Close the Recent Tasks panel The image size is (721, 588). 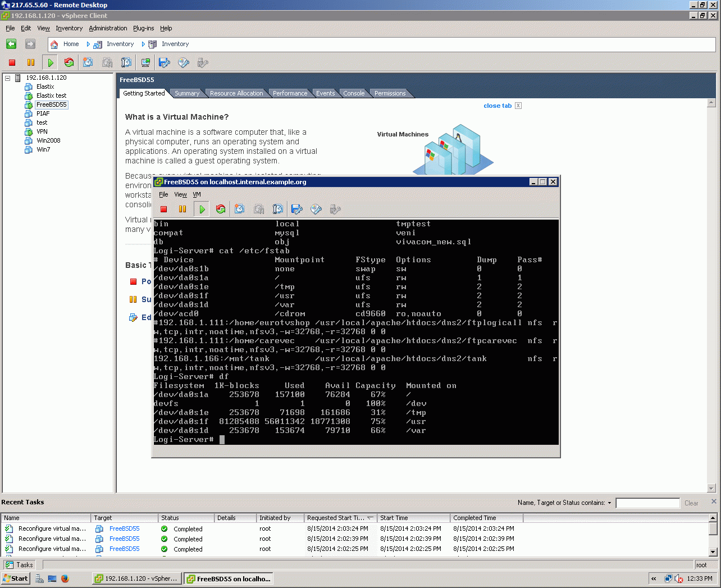coord(714,502)
